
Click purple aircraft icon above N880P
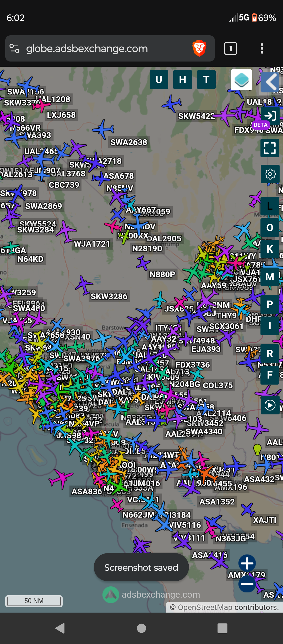coord(143,263)
